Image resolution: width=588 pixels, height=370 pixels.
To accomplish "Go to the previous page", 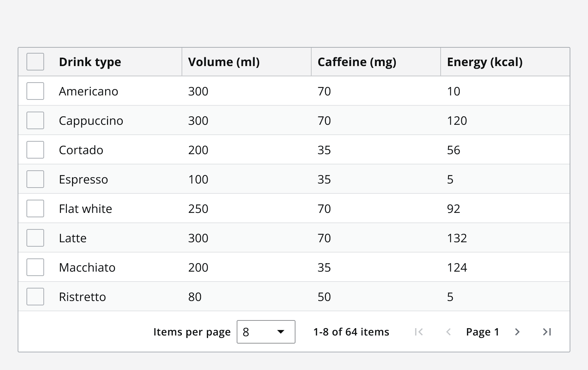I will click(448, 332).
